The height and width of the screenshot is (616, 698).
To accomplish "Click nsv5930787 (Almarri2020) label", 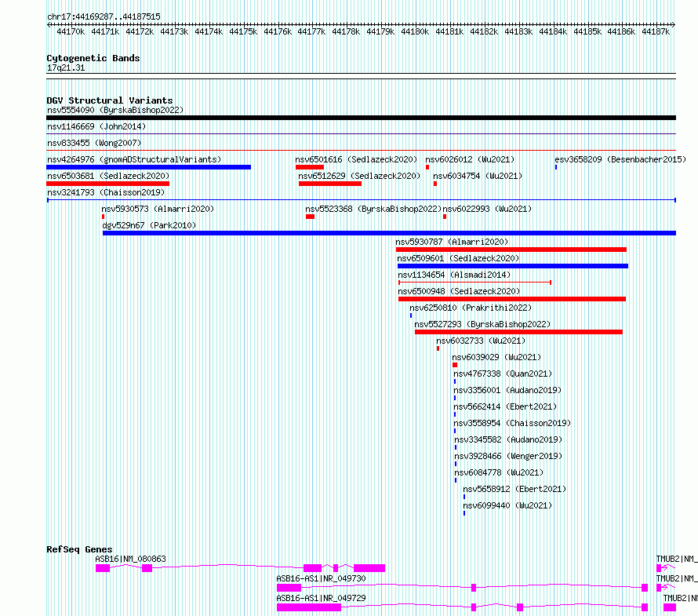I will click(x=452, y=242).
